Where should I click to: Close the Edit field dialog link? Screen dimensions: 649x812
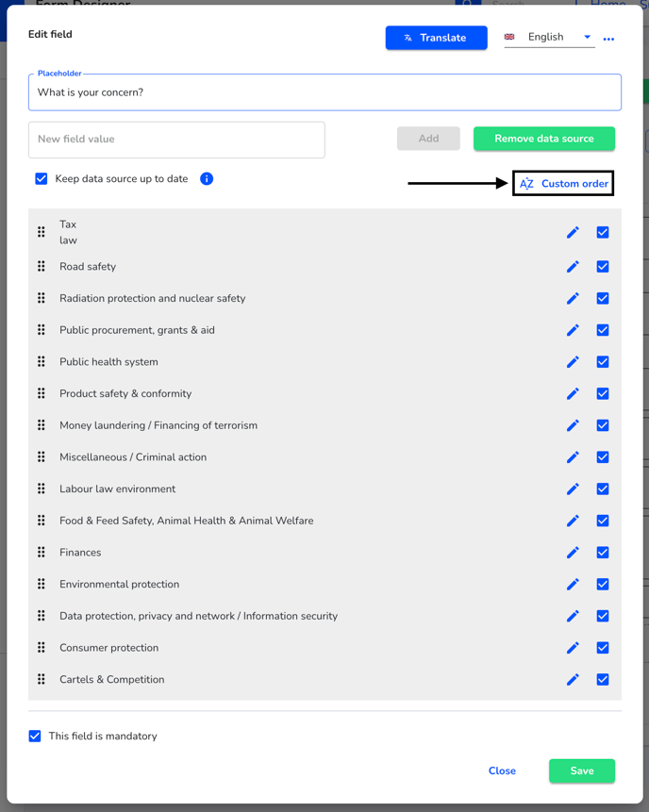tap(502, 771)
